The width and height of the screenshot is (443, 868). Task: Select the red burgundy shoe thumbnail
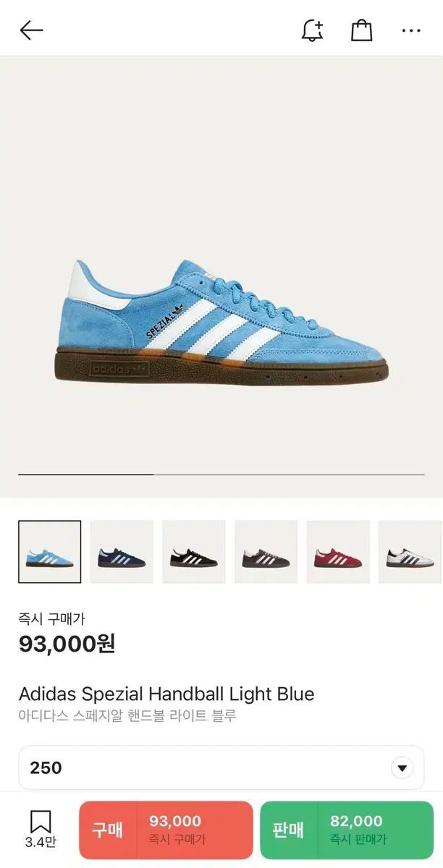pyautogui.click(x=338, y=552)
